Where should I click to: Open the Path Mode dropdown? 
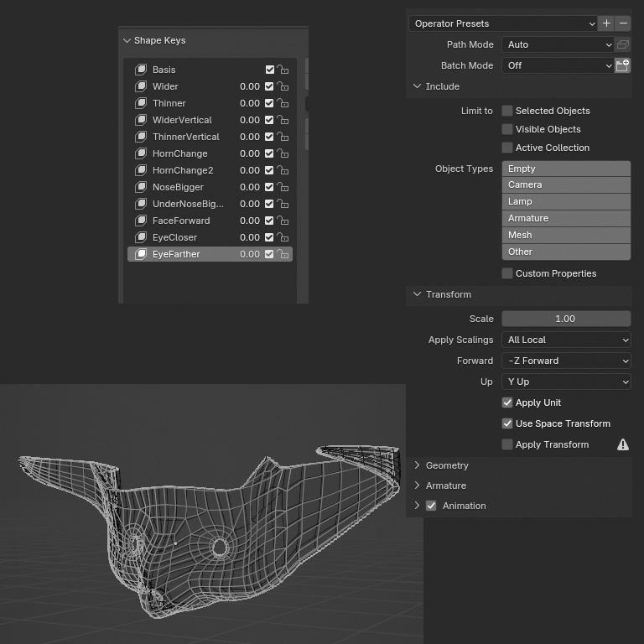click(558, 44)
